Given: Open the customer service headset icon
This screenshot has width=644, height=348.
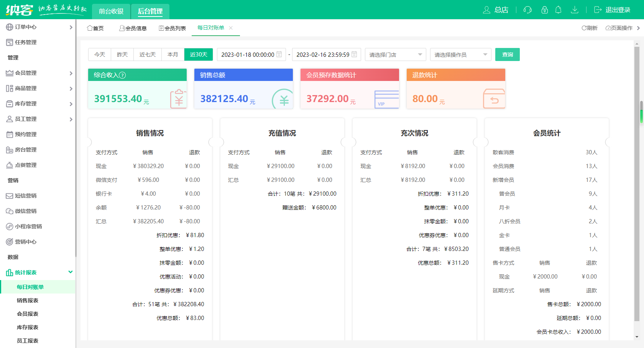Looking at the screenshot, I should (x=527, y=10).
